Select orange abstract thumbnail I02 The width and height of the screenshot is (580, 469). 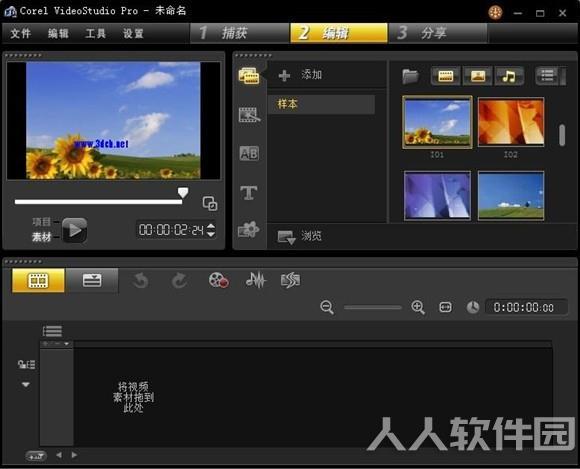(x=511, y=122)
